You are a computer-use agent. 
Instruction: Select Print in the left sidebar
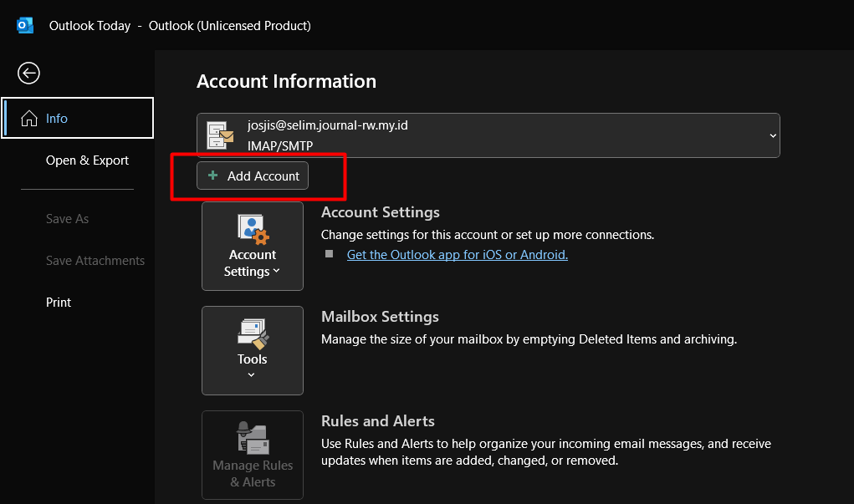pyautogui.click(x=59, y=303)
